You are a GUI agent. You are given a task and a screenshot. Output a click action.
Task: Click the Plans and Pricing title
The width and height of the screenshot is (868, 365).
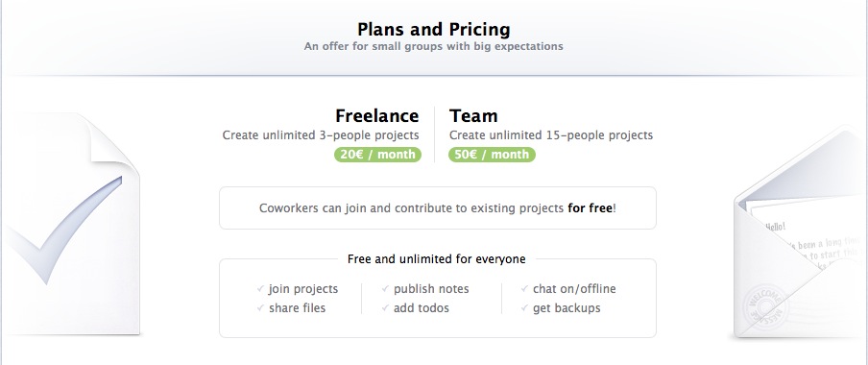(433, 29)
